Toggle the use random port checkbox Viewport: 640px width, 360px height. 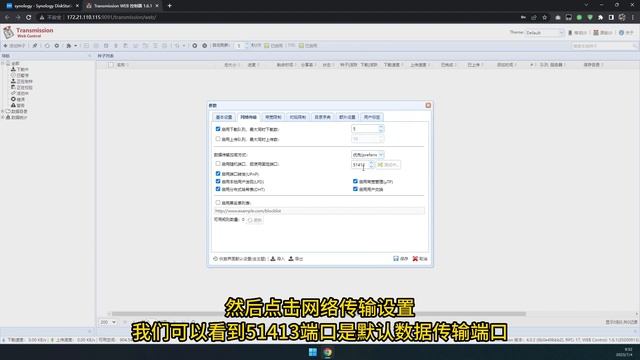[218, 164]
